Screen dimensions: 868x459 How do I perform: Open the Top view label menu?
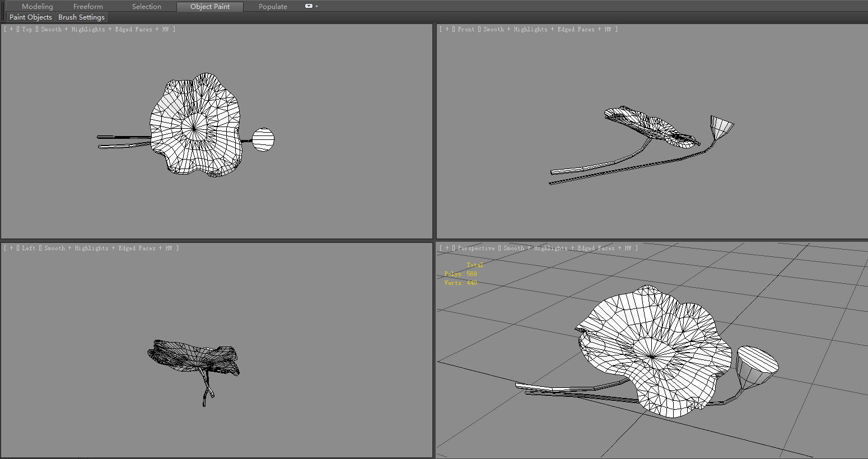27,29
